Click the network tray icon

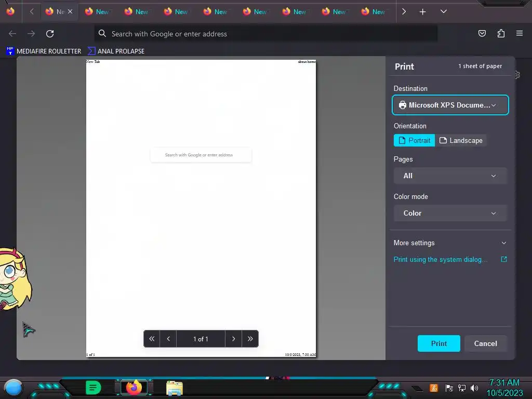coord(462,388)
